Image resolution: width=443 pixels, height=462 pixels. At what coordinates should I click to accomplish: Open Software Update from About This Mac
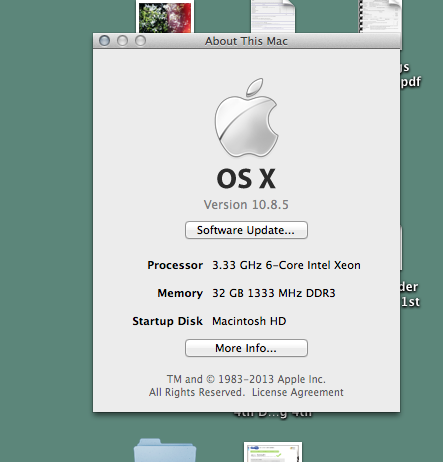coord(246,230)
